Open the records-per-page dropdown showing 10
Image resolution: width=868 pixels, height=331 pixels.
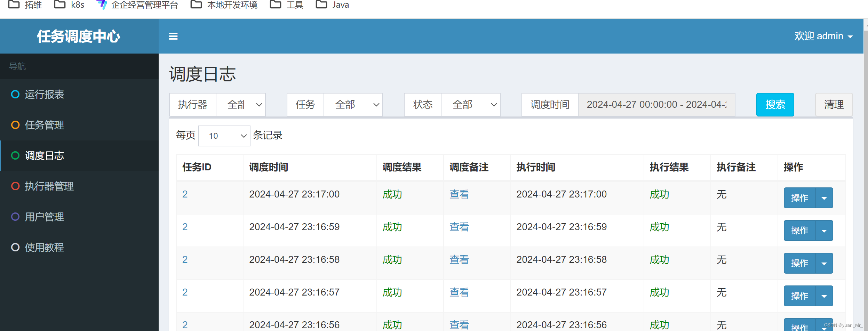(224, 136)
